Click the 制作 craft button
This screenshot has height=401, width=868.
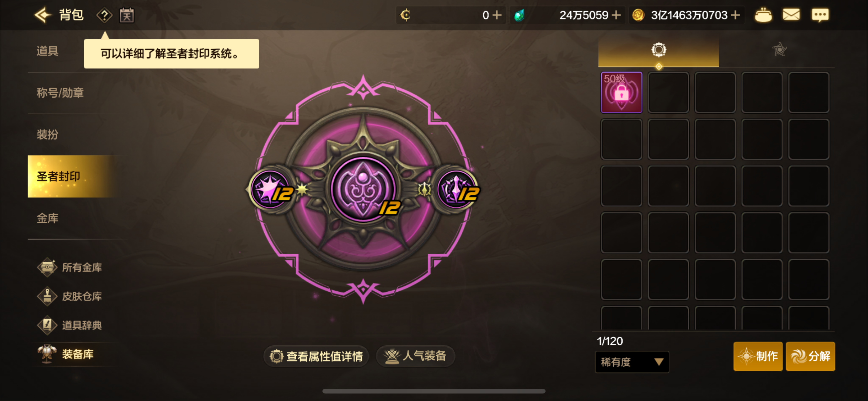coord(758,356)
